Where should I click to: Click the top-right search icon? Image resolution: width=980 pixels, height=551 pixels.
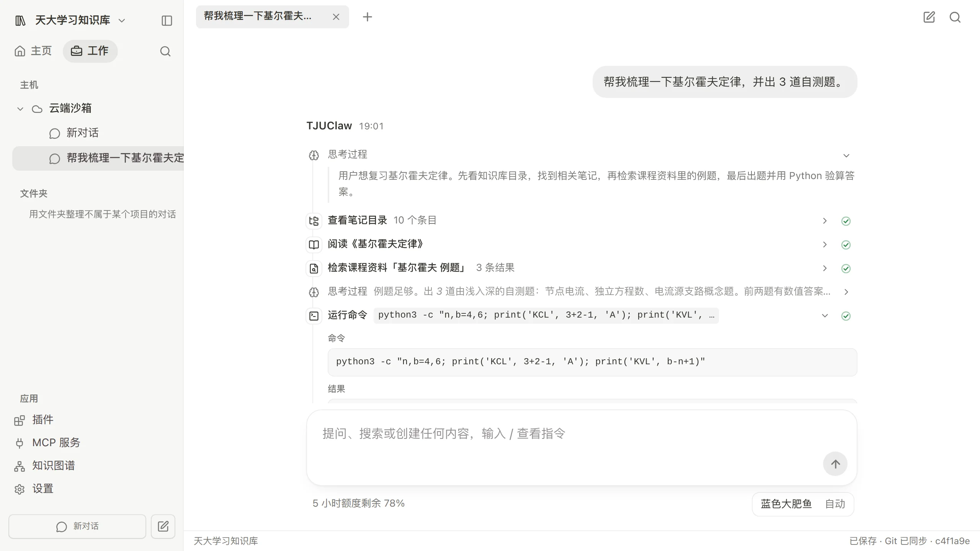tap(955, 17)
